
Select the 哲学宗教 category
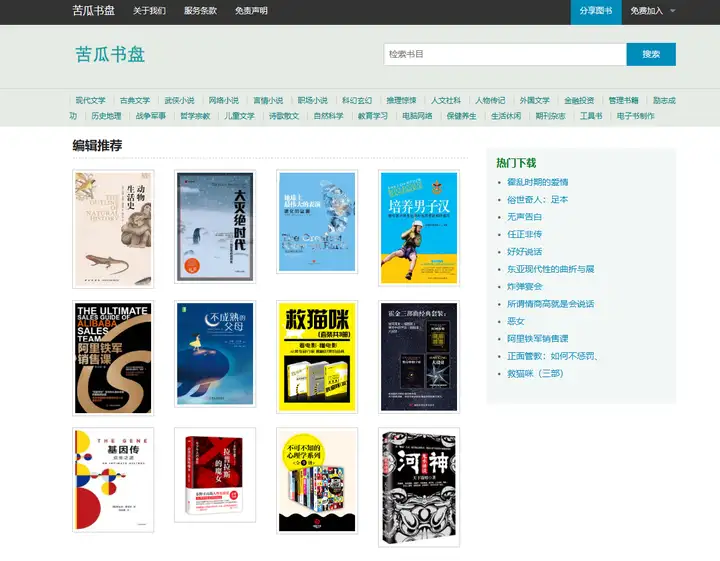tap(195, 116)
